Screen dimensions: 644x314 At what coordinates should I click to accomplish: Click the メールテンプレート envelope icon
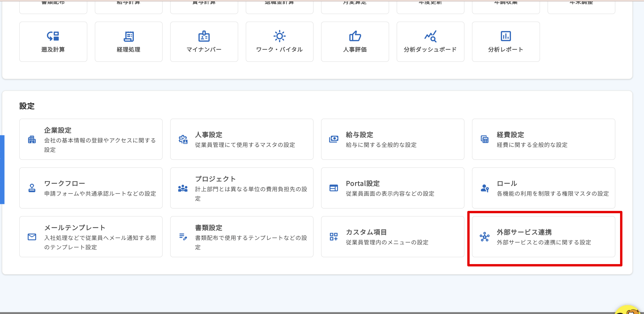pos(32,237)
